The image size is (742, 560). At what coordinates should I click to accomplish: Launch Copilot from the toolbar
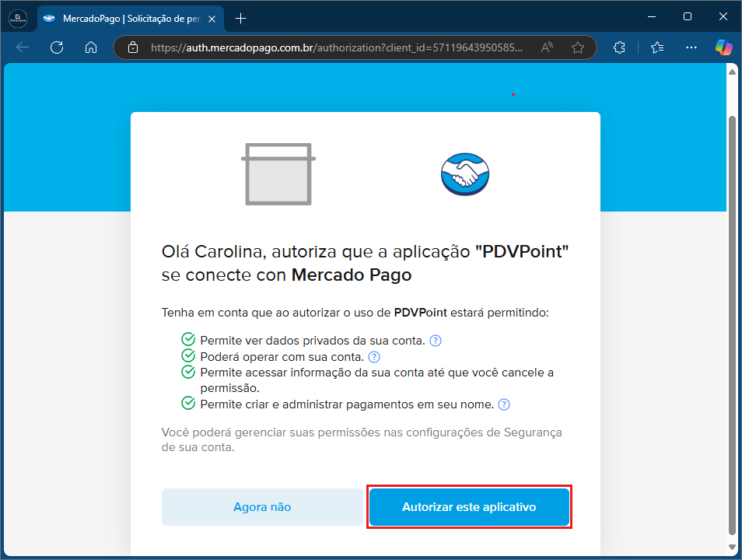[x=723, y=47]
